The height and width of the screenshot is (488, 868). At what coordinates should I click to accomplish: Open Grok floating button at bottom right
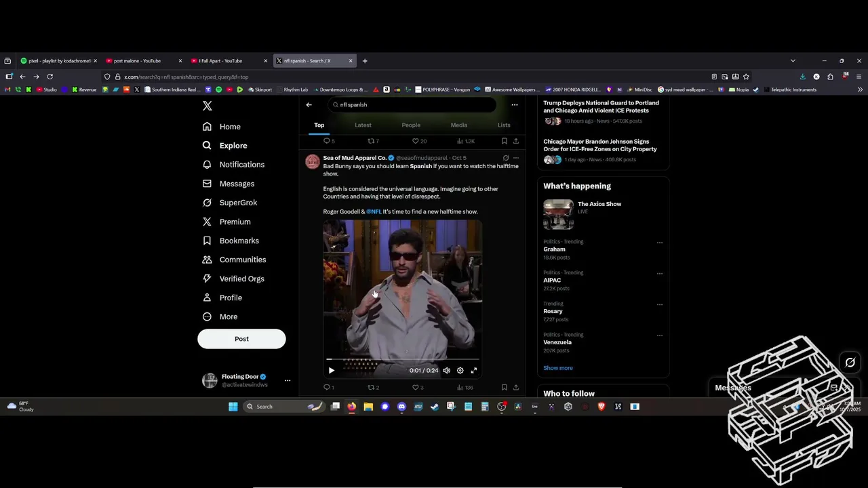pos(850,363)
